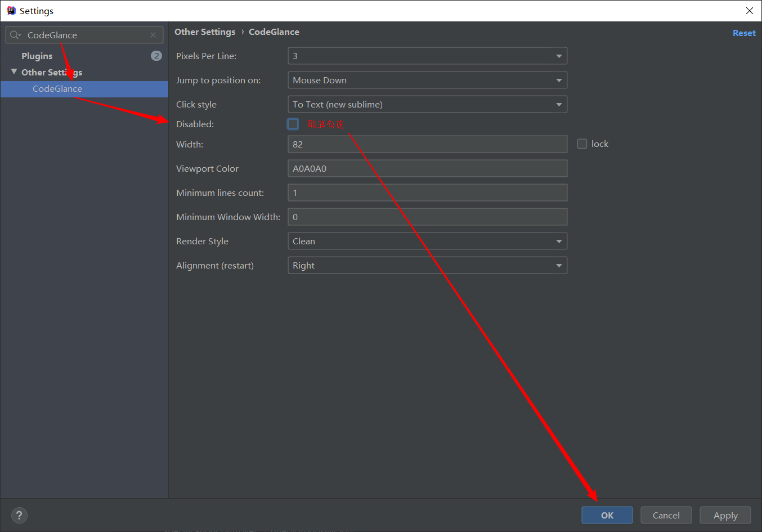This screenshot has width=762, height=532.
Task: Click the Viewport Color A0A0A0 field
Action: 427,168
